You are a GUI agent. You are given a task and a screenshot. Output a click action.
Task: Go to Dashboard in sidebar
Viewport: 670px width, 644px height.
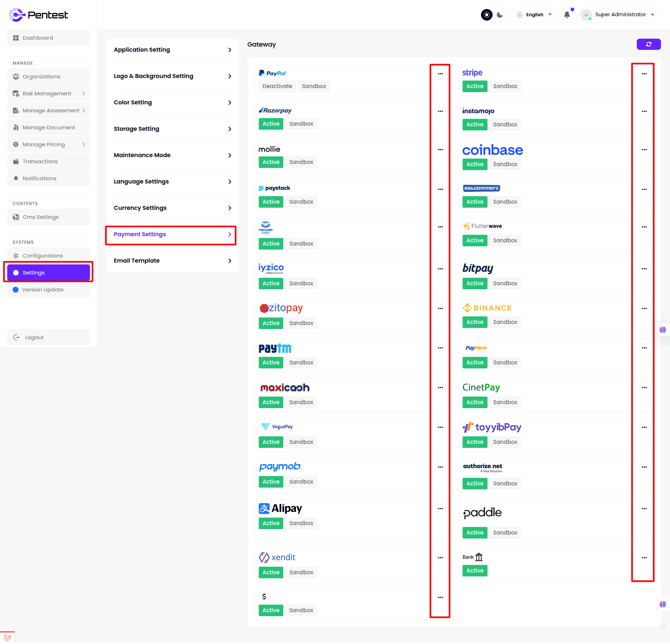[48, 38]
